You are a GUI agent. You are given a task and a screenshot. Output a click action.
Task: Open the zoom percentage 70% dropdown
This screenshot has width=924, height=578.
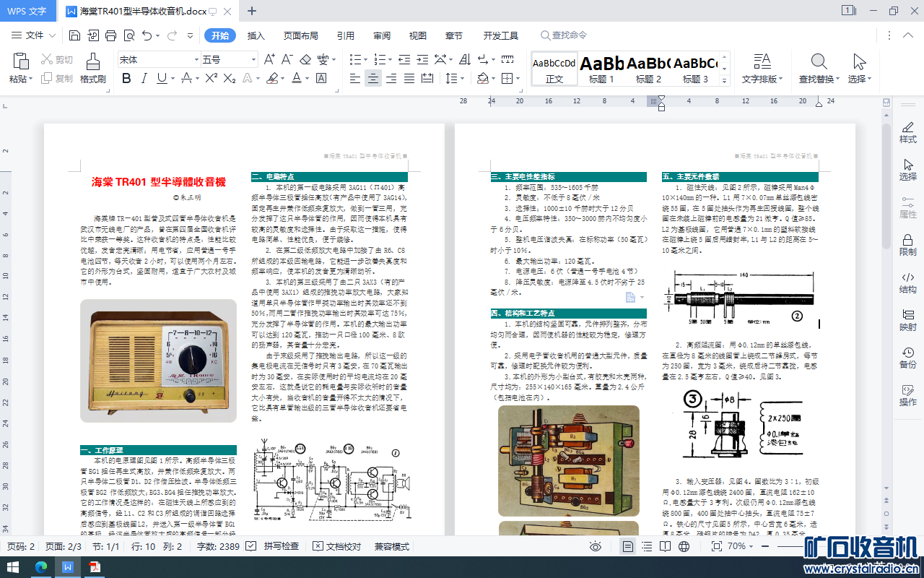pos(741,546)
